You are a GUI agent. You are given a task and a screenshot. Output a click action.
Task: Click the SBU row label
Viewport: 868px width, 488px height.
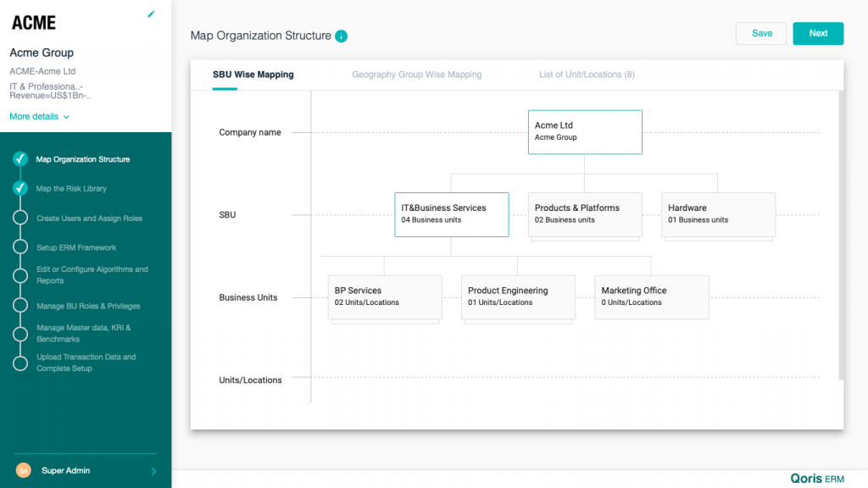(x=227, y=215)
